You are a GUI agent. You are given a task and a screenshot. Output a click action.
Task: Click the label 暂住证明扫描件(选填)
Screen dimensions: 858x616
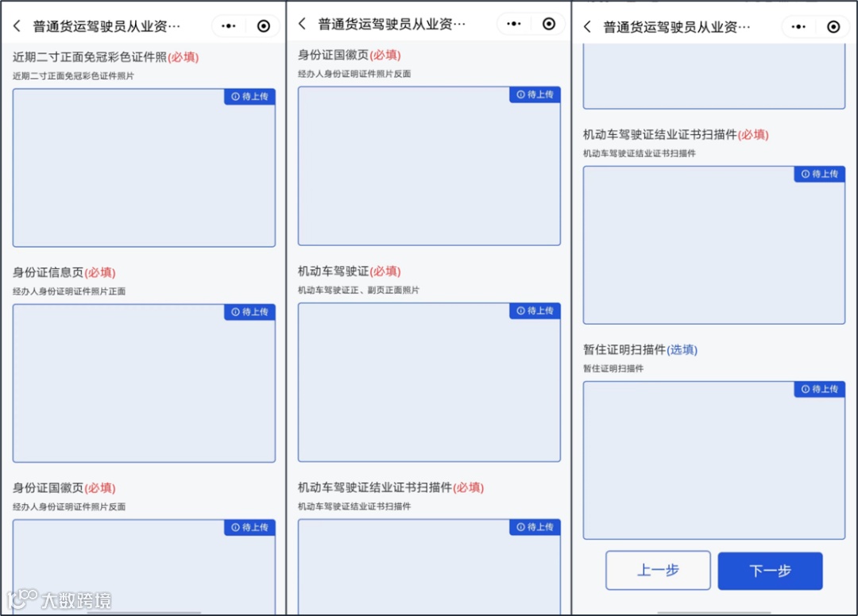(640, 350)
